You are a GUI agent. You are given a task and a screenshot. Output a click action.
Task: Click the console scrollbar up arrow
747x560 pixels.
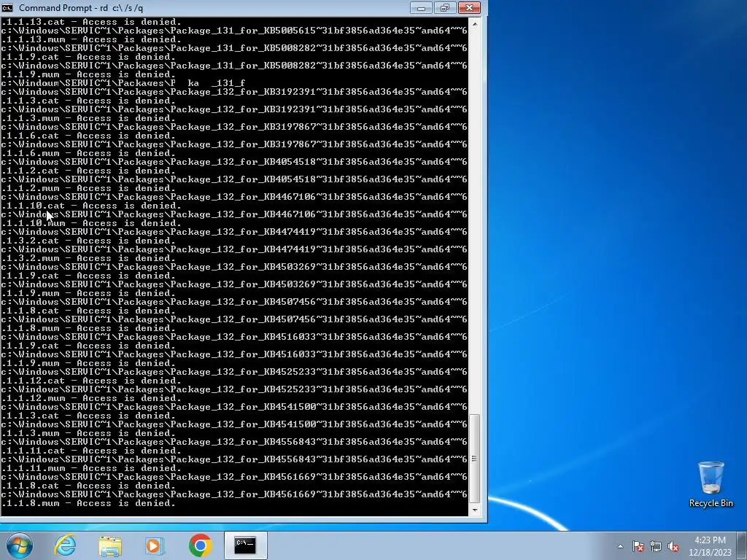[474, 23]
